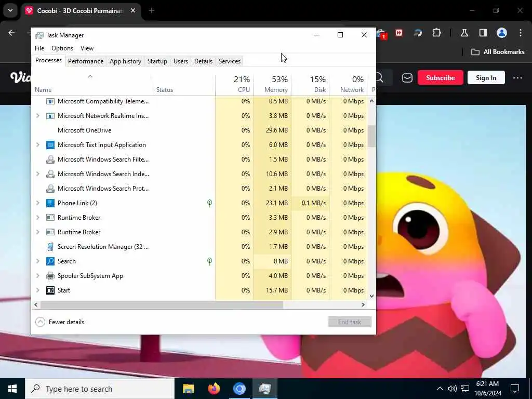Click the Microsoft Compatibility Telemetry process icon

point(50,101)
